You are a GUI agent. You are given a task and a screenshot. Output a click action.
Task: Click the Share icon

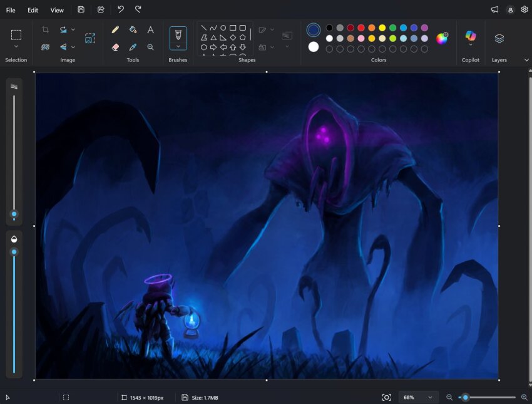tap(101, 9)
